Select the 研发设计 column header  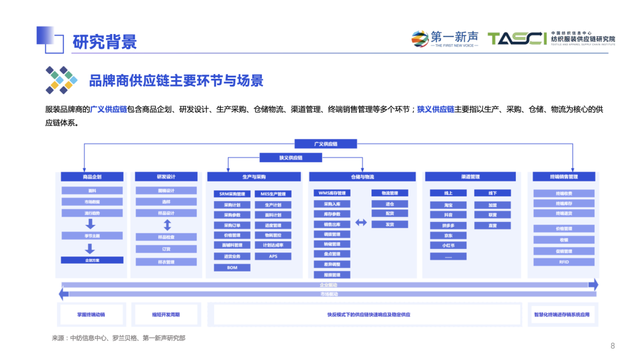point(166,177)
